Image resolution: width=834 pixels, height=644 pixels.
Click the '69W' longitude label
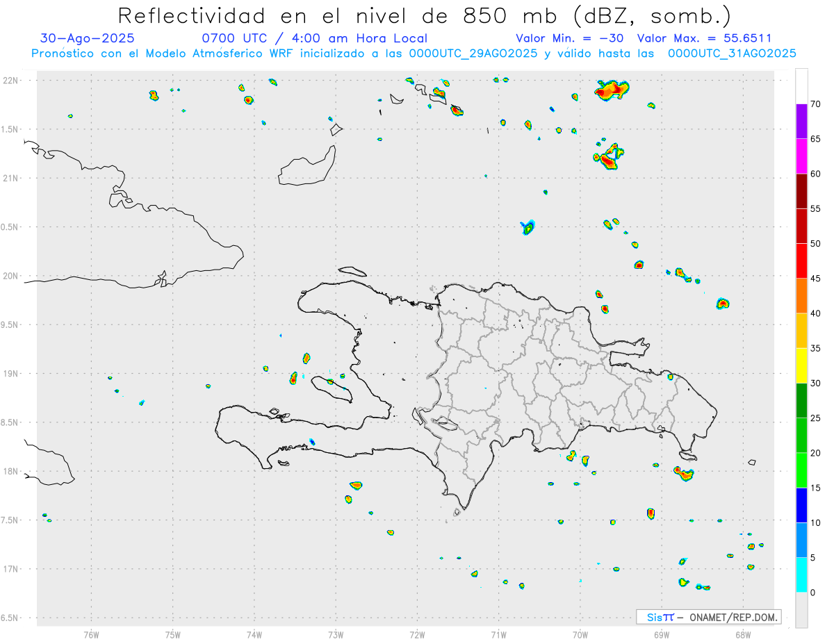pos(661,634)
